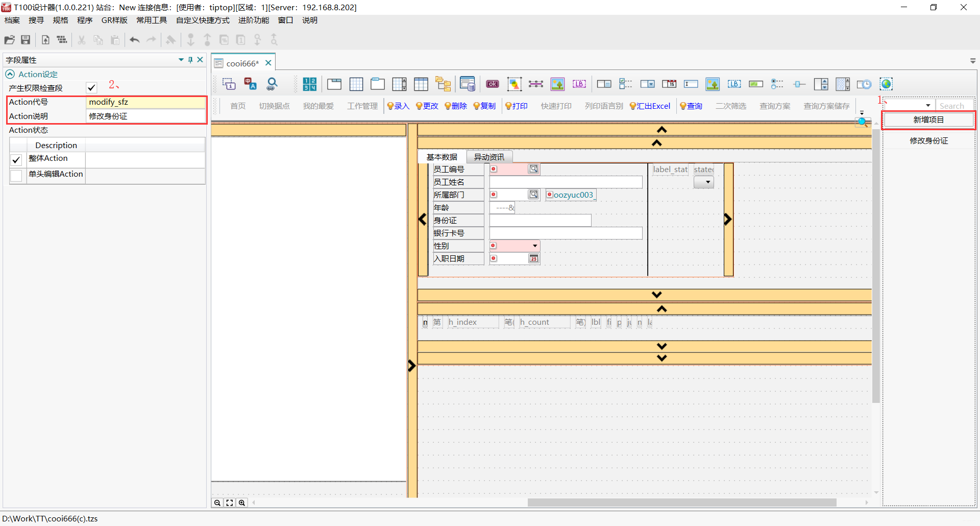Viewport: 980px width, 526px height.
Task: Open file with the folder icon
Action: 9,40
